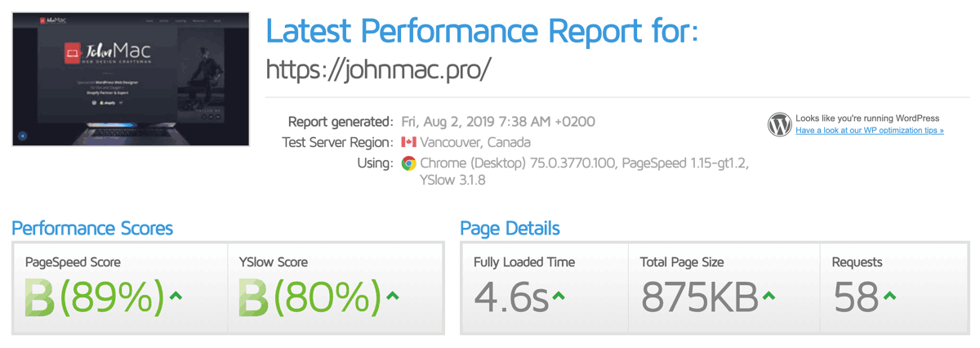Click the up arrow next to 875KB
The image size is (980, 348).
coord(768,296)
